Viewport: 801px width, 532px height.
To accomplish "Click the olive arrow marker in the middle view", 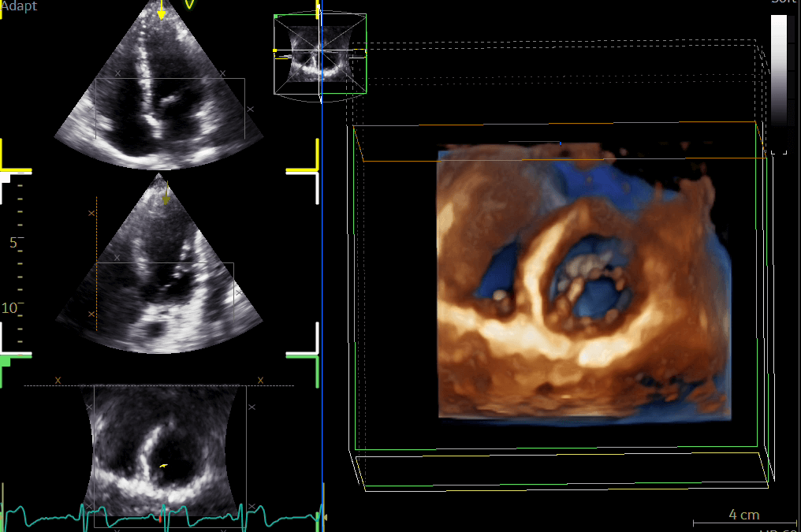I will (x=166, y=194).
